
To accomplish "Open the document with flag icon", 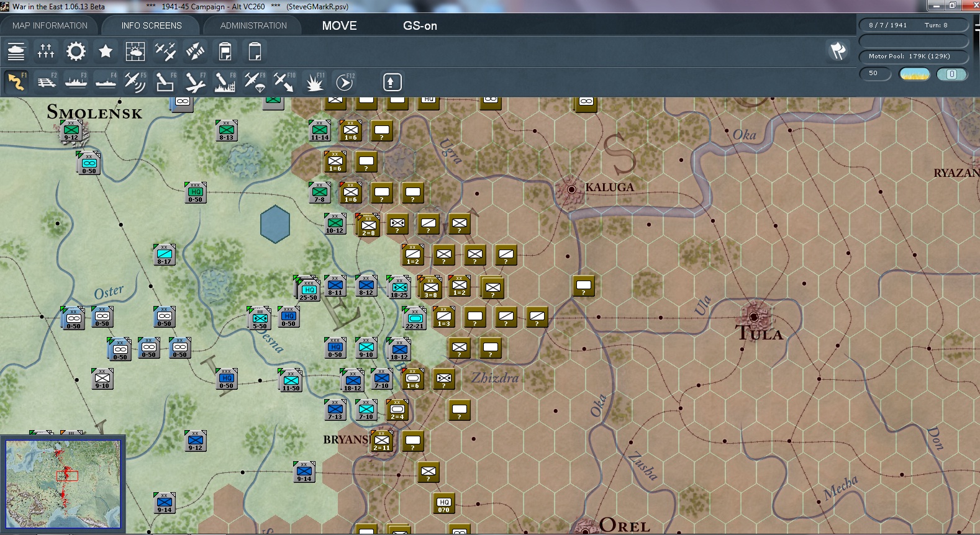I will (x=225, y=51).
